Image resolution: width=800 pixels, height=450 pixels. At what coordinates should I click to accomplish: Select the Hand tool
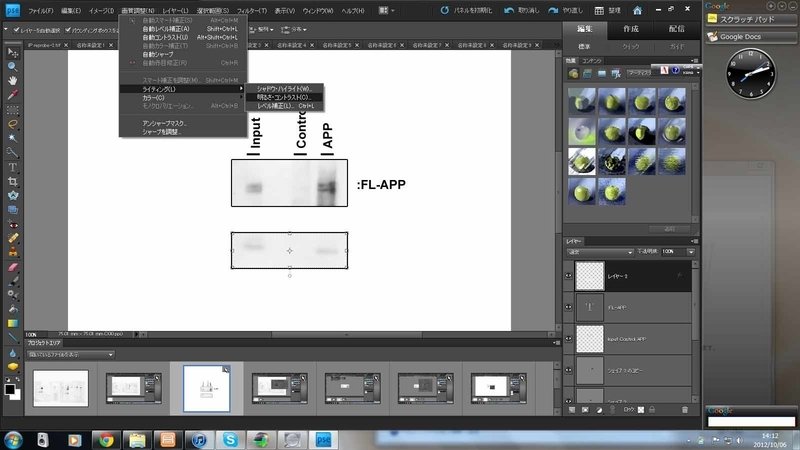click(13, 81)
